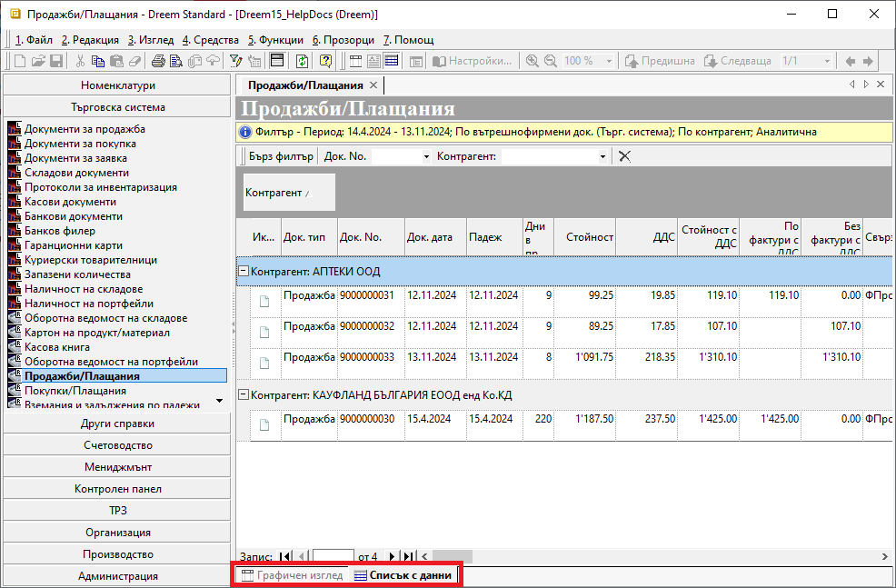This screenshot has width=896, height=588.
Task: Switch to Графичен изглед tab
Action: point(292,575)
